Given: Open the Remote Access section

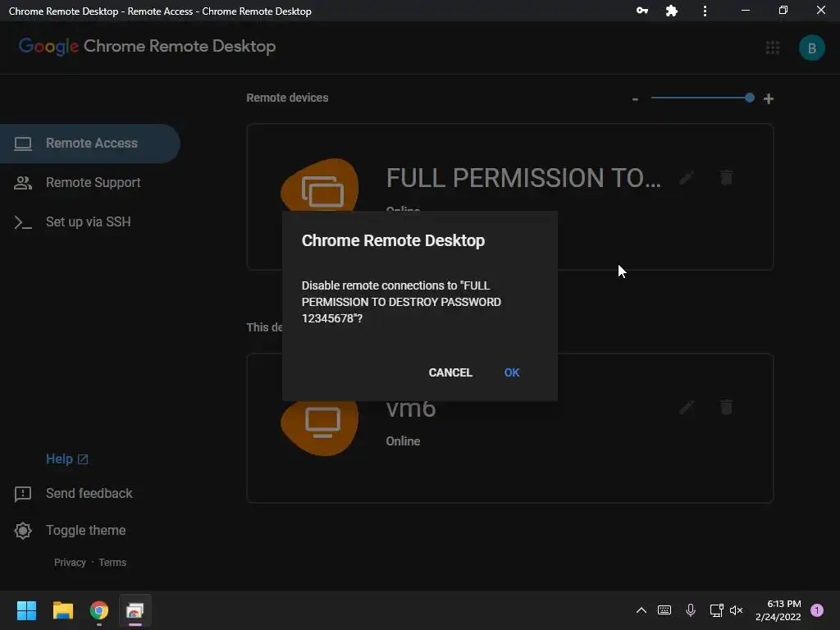Looking at the screenshot, I should tap(90, 144).
